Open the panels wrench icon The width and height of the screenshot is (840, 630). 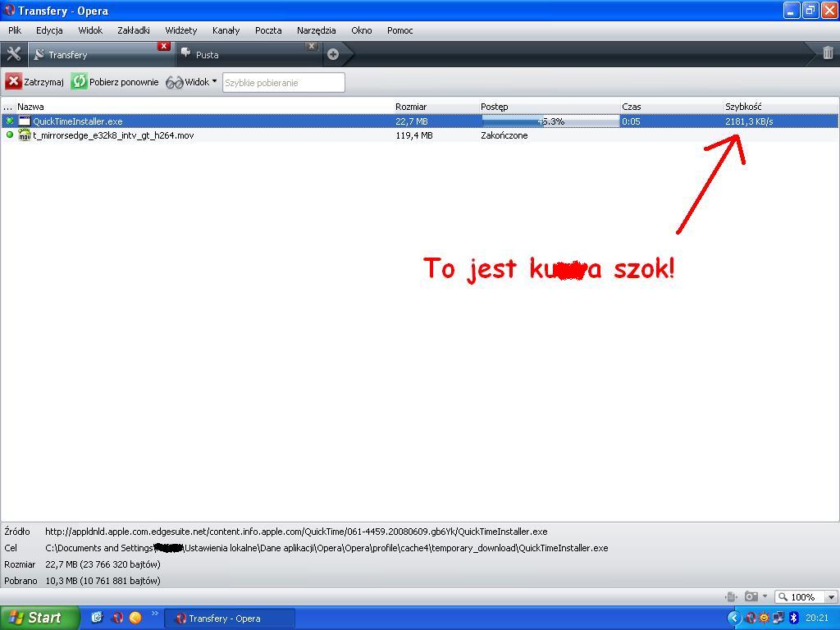click(13, 54)
